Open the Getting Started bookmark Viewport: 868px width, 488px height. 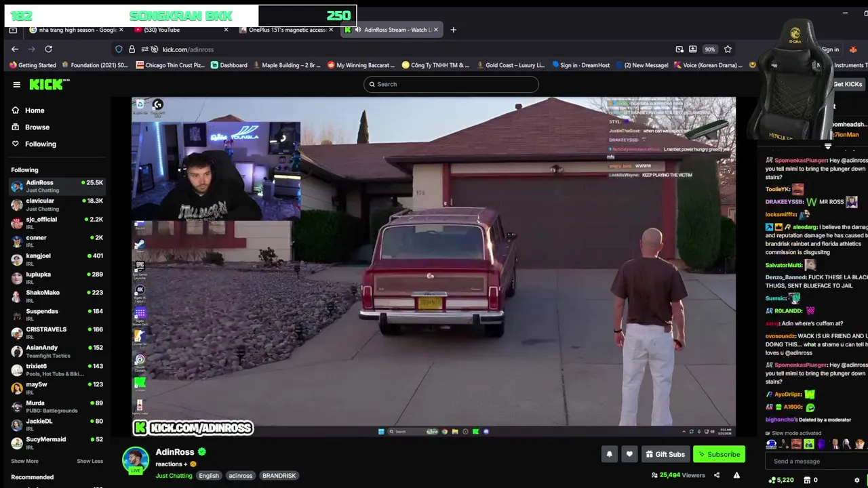point(33,65)
